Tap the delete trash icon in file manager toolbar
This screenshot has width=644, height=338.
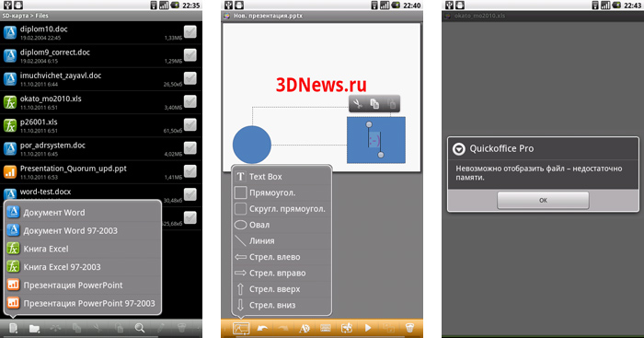coord(181,328)
